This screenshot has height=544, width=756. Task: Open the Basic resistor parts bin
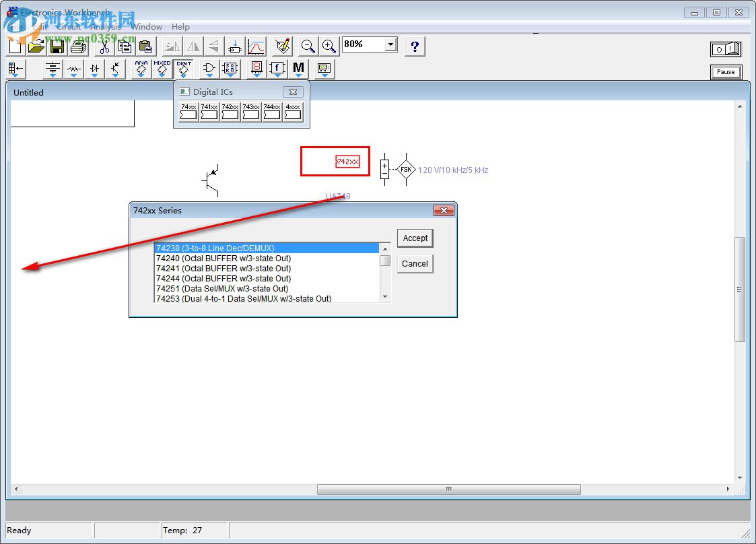[x=74, y=69]
